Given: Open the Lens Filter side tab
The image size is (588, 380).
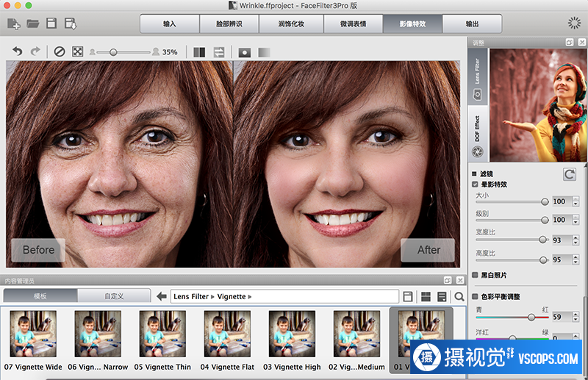Looking at the screenshot, I should 477,77.
